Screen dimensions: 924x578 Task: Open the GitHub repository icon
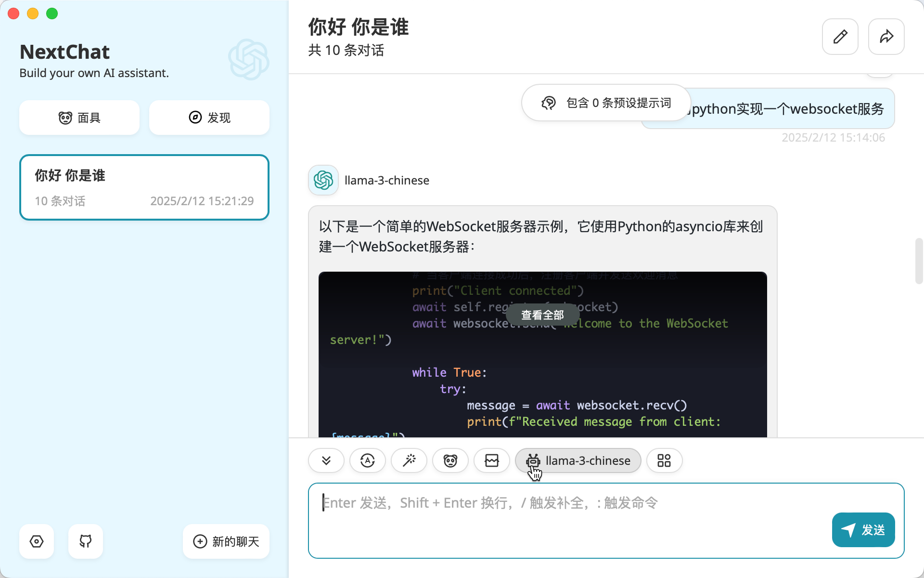86,541
